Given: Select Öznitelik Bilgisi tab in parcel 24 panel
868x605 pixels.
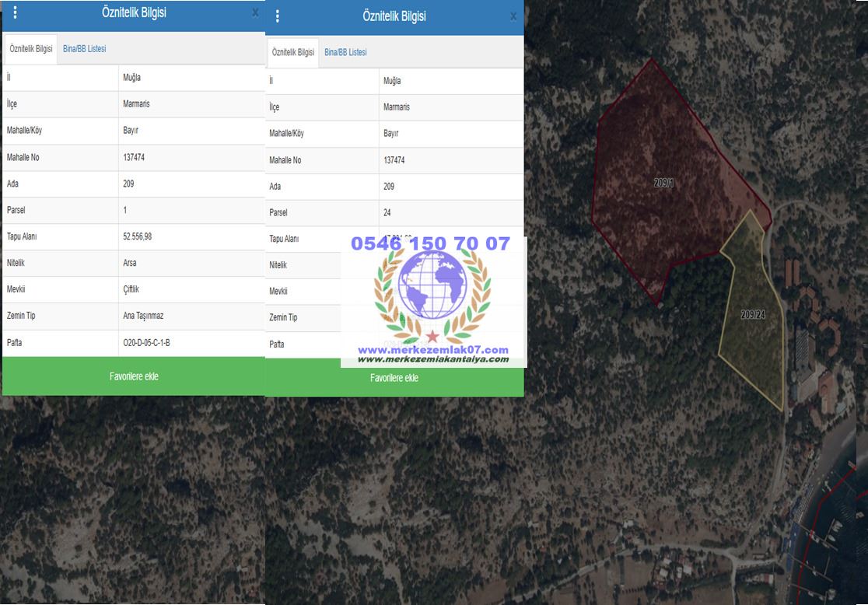Looking at the screenshot, I should click(293, 53).
